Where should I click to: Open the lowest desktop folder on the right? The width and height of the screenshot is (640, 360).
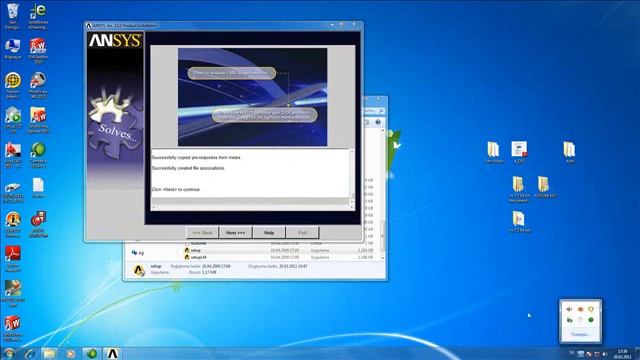point(519,222)
